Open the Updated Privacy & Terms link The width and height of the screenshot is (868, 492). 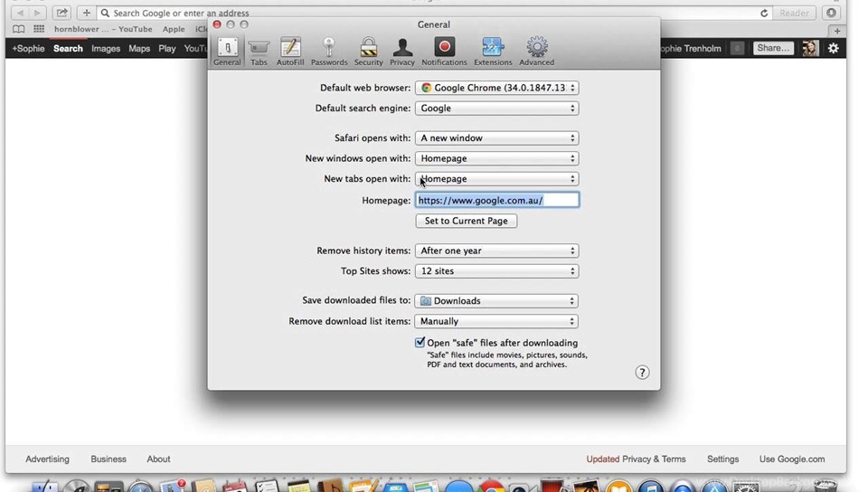636,459
